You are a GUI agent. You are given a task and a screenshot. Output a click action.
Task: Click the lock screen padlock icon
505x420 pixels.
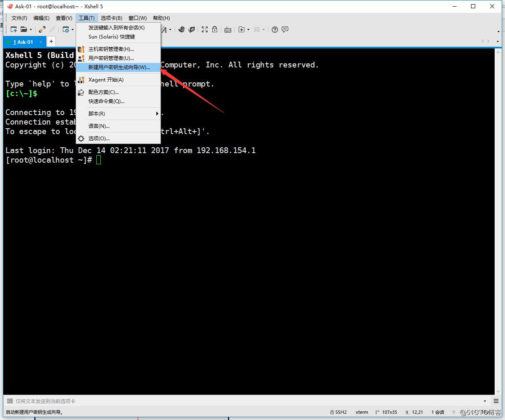pyautogui.click(x=215, y=29)
